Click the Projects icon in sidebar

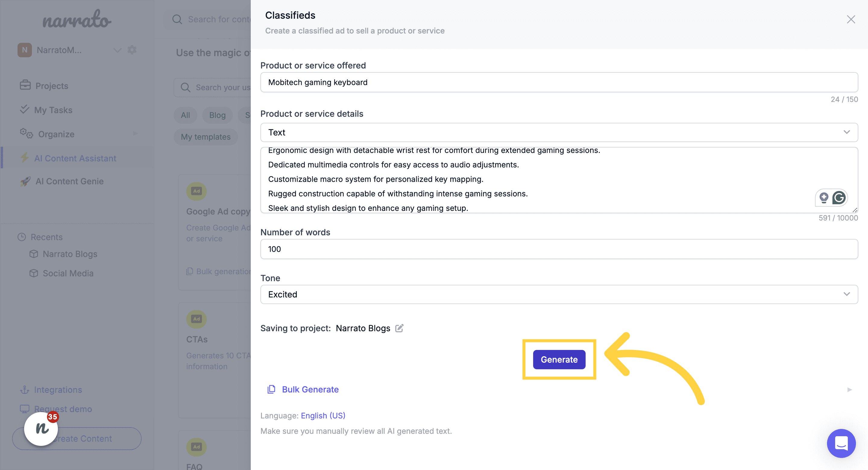pos(25,84)
